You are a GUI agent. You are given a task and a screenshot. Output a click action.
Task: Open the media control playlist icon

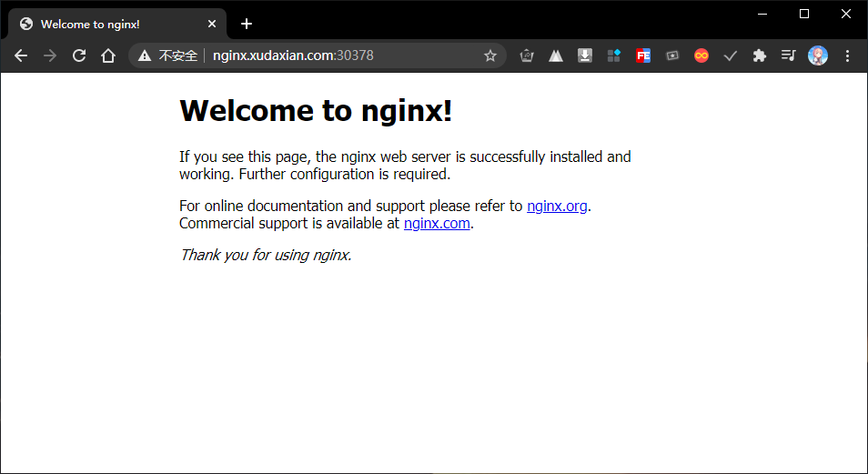point(788,55)
